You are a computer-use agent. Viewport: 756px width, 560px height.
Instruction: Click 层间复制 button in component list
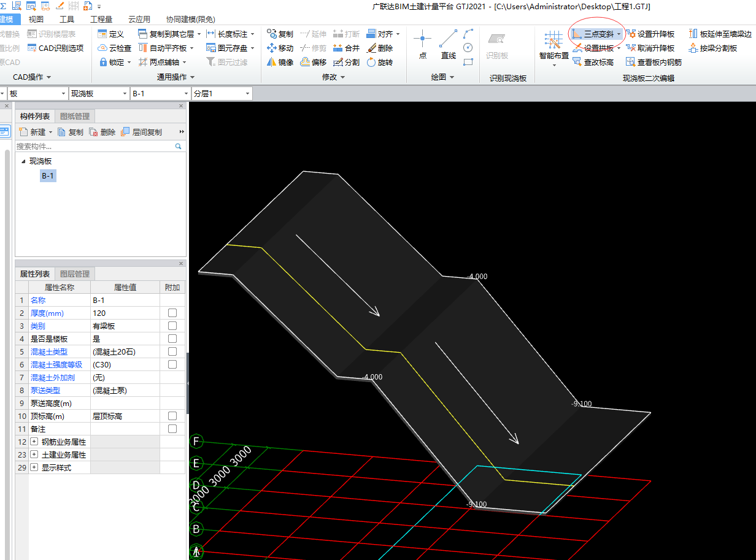pyautogui.click(x=142, y=132)
